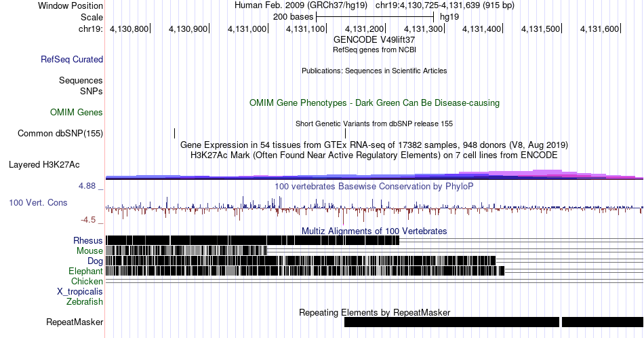Click the Scale label

92,17
